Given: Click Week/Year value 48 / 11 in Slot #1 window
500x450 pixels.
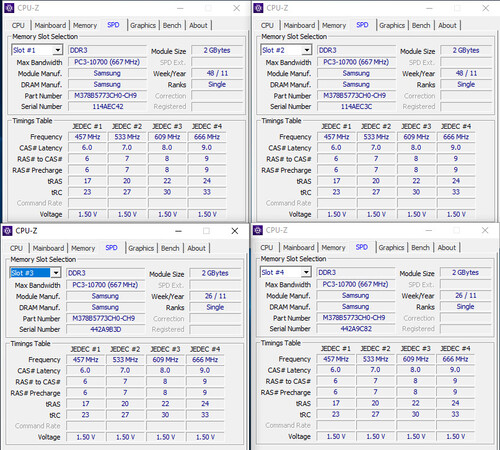Looking at the screenshot, I should (217, 73).
